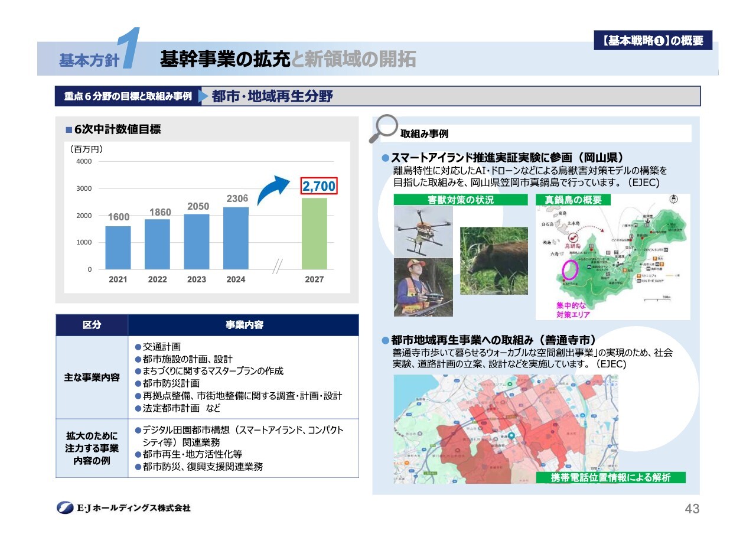Click the magenta 集中的な対策エリア caption

[x=573, y=310]
